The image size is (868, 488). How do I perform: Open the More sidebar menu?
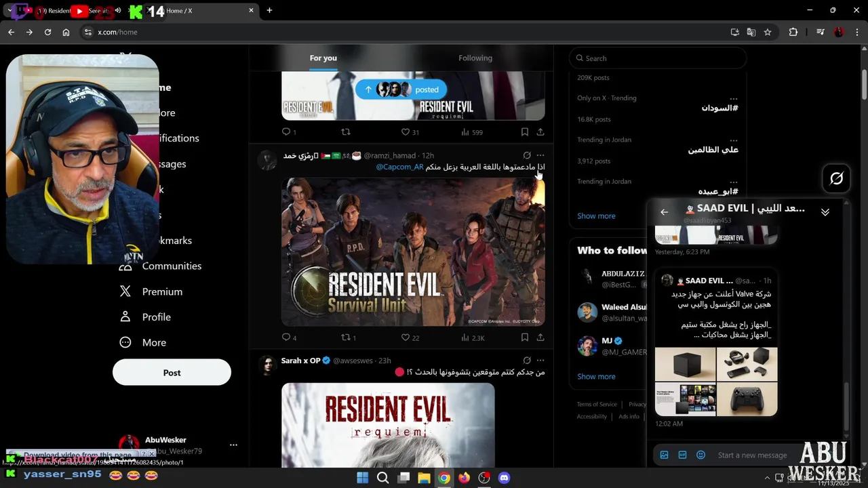(143, 342)
